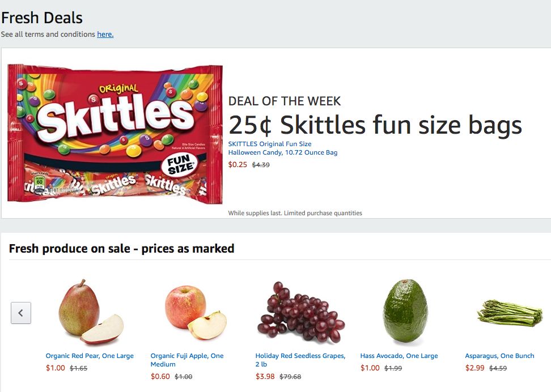
Task: Click the $2.99 asparagus sale price
Action: coord(474,368)
